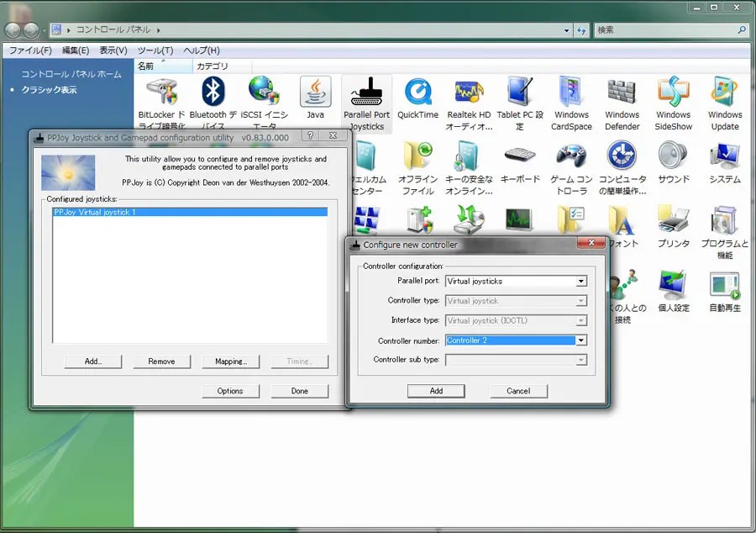Open the Interface type combo box

pos(516,321)
